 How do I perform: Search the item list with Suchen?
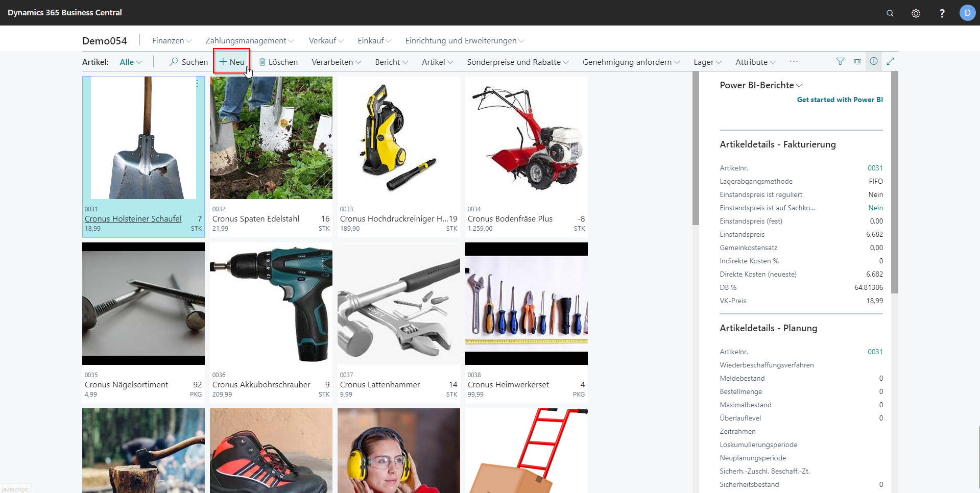pos(189,62)
